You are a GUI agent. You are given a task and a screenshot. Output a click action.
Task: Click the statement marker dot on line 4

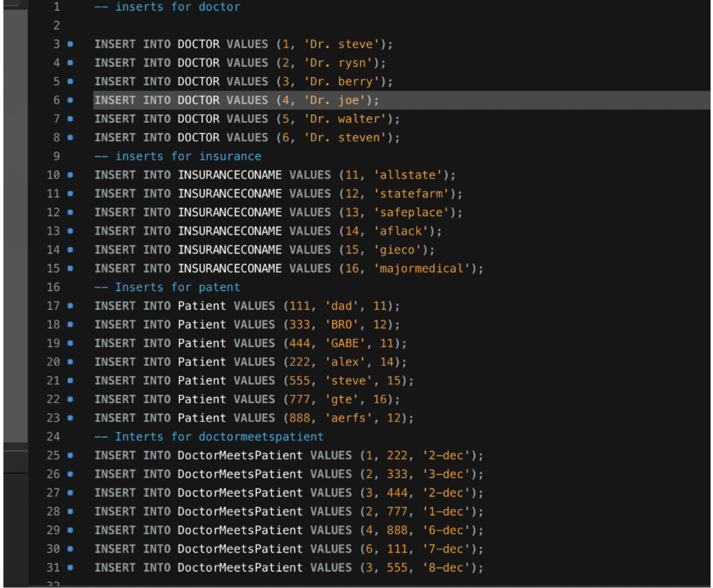click(x=70, y=63)
